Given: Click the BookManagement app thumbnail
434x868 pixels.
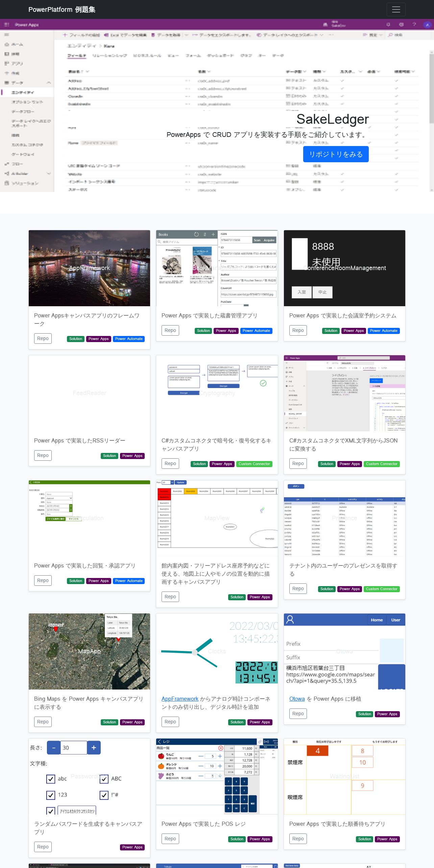Looking at the screenshot, I should (x=217, y=268).
